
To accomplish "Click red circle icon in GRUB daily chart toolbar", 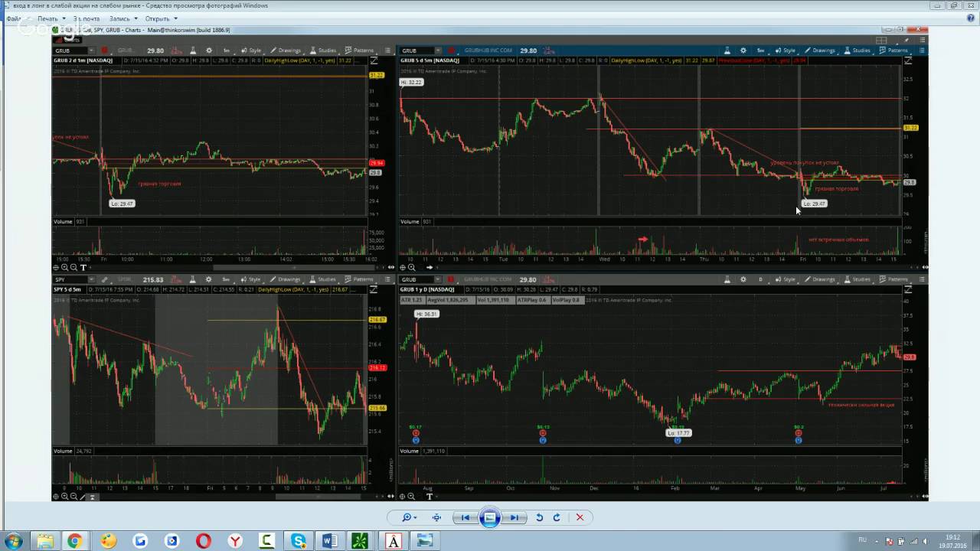I will point(451,279).
